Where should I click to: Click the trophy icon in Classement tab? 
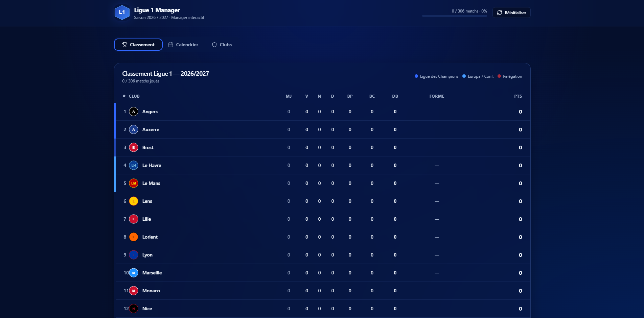pos(125,45)
